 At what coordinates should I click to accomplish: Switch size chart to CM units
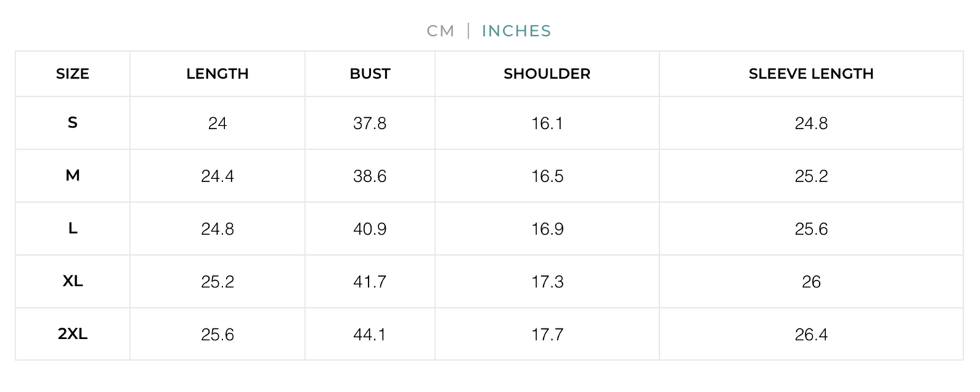click(x=440, y=31)
